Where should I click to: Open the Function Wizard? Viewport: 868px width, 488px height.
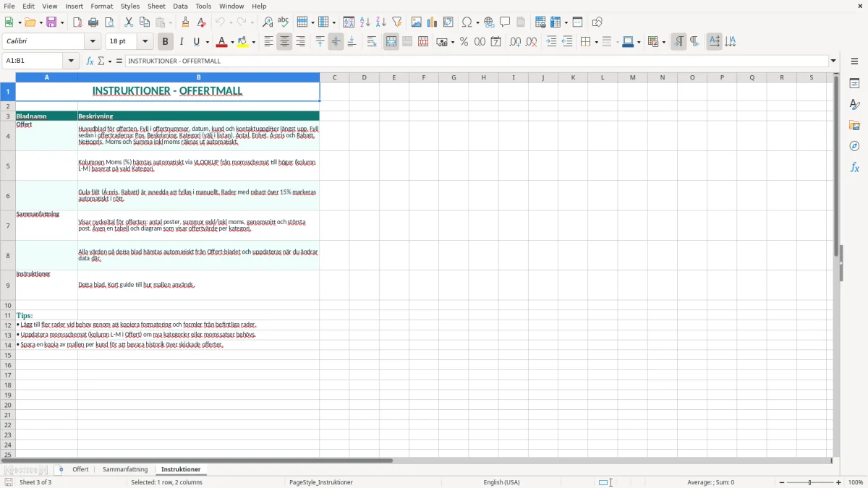click(x=90, y=61)
